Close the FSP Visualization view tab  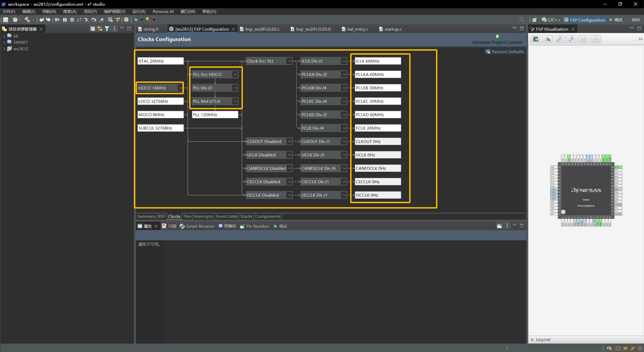[x=573, y=29]
